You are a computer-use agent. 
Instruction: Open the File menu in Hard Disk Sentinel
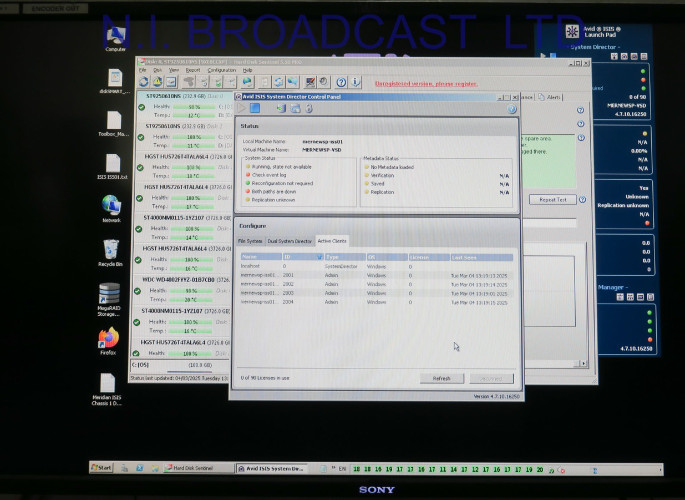(142, 70)
